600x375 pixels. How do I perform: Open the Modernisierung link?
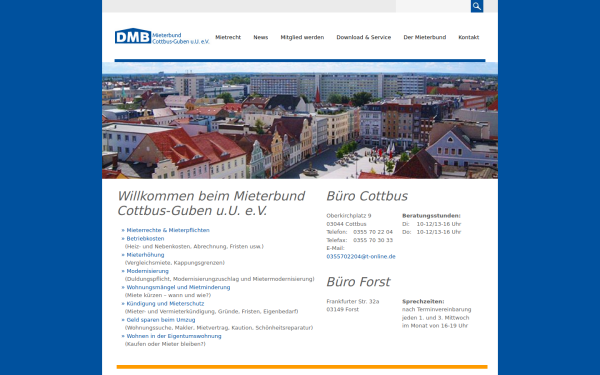(147, 271)
